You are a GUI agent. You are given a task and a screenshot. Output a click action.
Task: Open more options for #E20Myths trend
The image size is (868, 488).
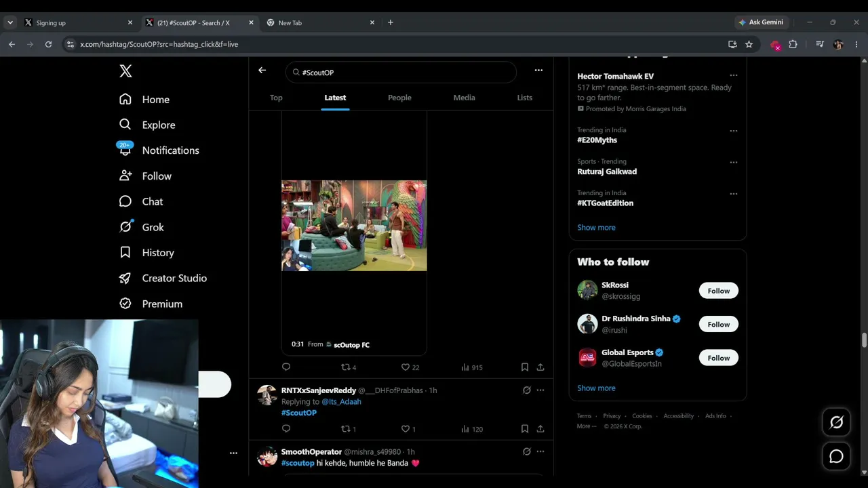pyautogui.click(x=733, y=131)
